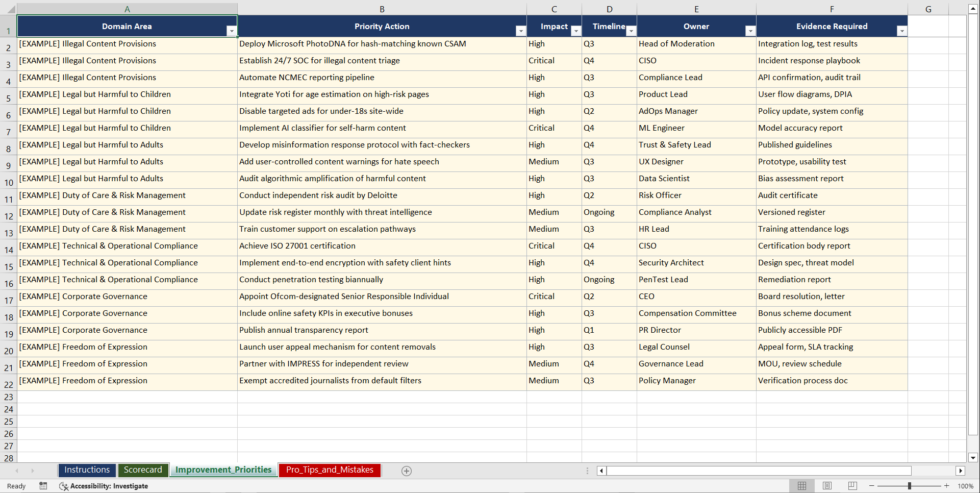Open the Impact column filter dropdown
The height and width of the screenshot is (493, 980).
tap(576, 31)
